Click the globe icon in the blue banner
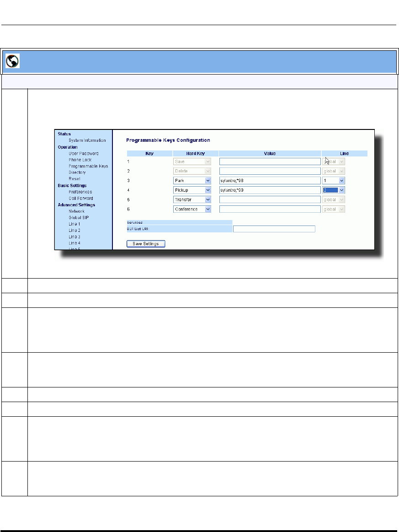 point(12,61)
